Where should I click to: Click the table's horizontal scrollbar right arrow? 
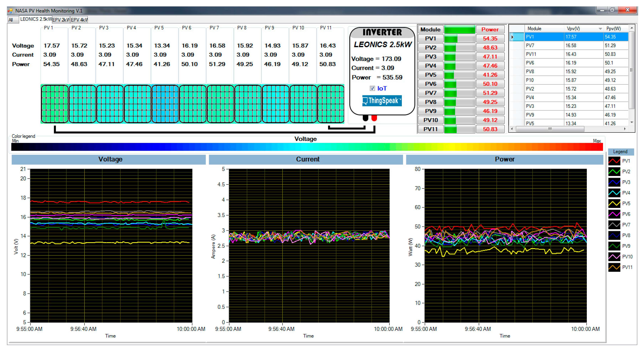pyautogui.click(x=625, y=129)
